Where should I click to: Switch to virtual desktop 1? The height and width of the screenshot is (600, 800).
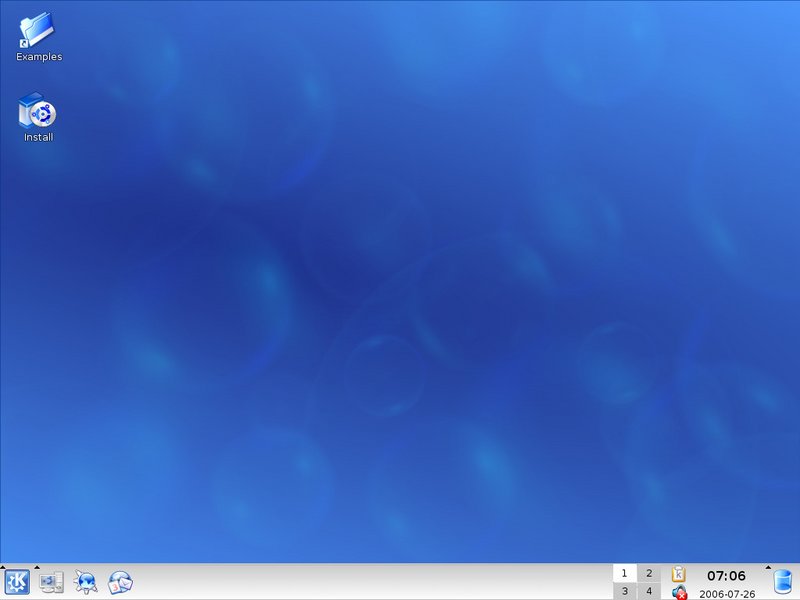[624, 573]
